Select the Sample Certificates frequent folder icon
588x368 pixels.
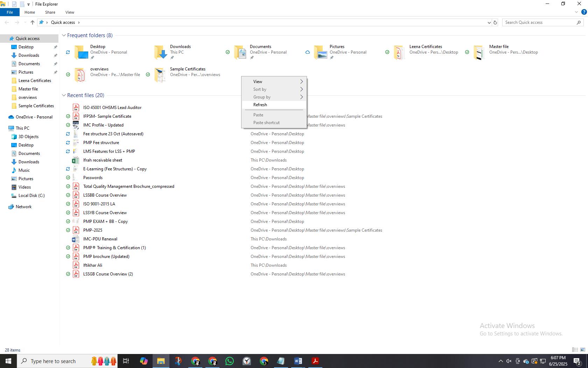tap(160, 75)
